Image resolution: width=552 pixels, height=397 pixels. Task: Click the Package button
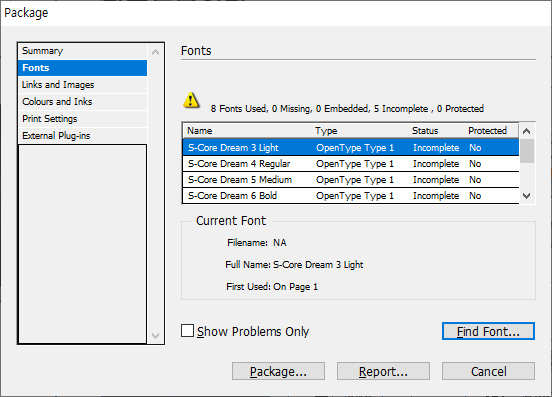point(278,371)
